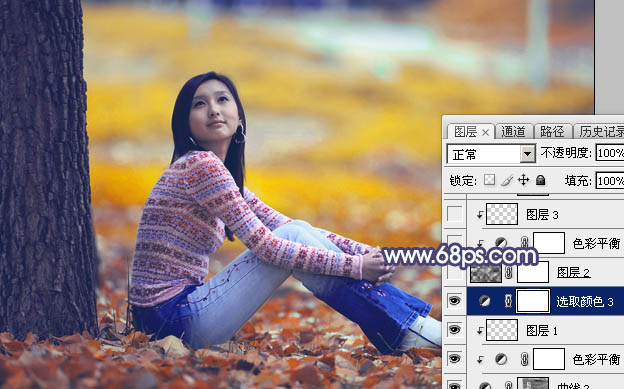Click the lock position move icon
Viewport: 624px width, 389px height.
pos(523,180)
